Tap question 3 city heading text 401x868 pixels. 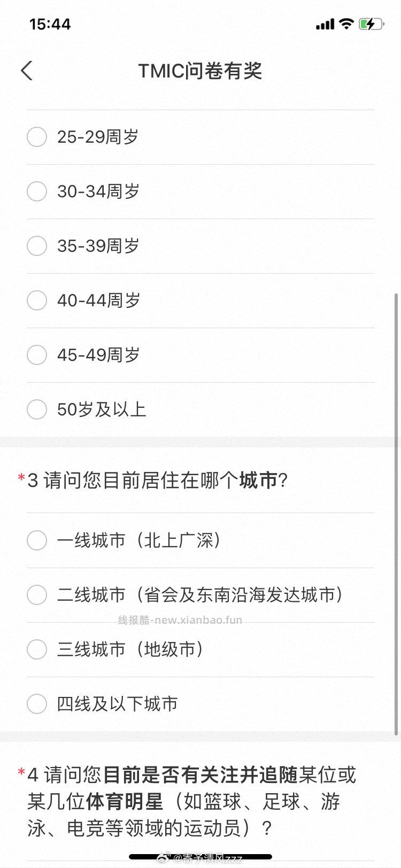click(158, 480)
